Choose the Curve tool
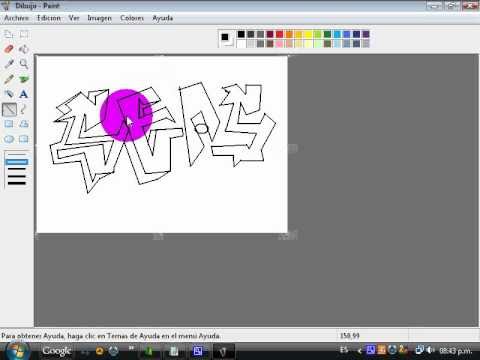 (23, 109)
